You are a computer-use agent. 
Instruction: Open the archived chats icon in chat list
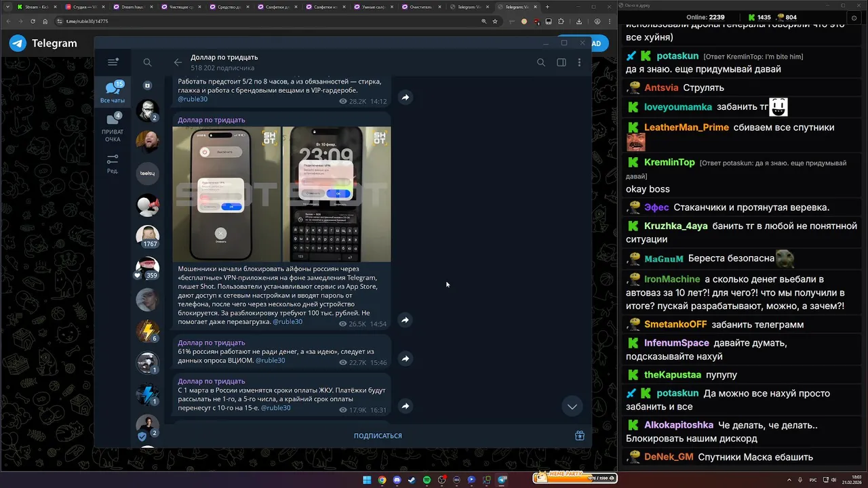pos(147,85)
